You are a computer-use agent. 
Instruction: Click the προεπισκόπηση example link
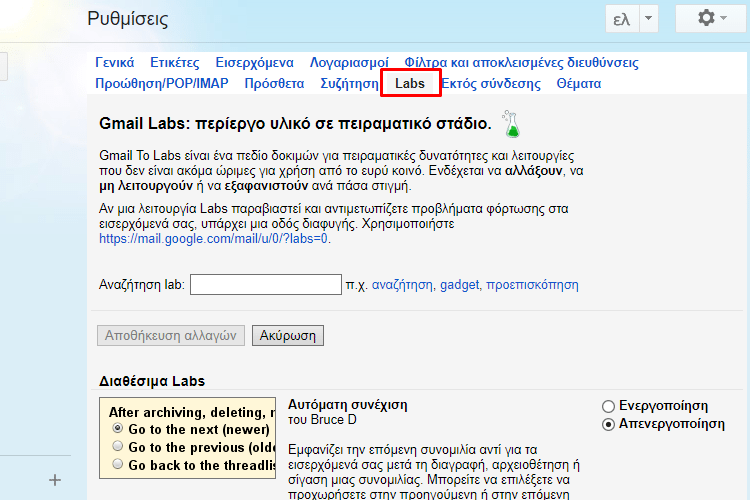pos(532,285)
